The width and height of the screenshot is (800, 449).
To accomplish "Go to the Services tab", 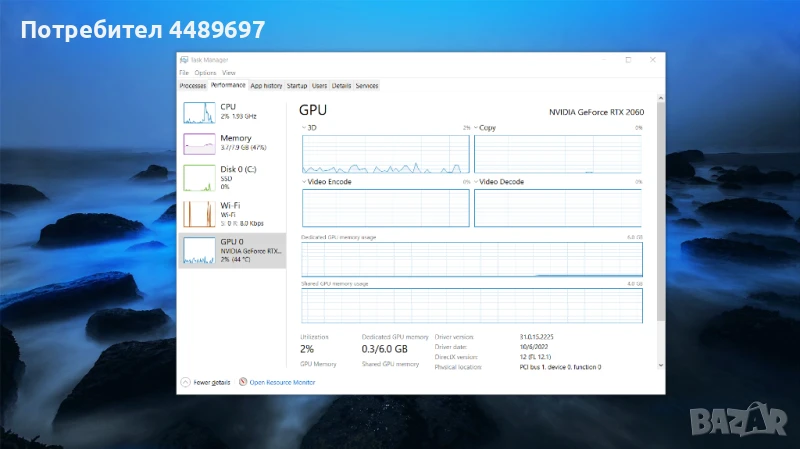I will click(x=367, y=86).
